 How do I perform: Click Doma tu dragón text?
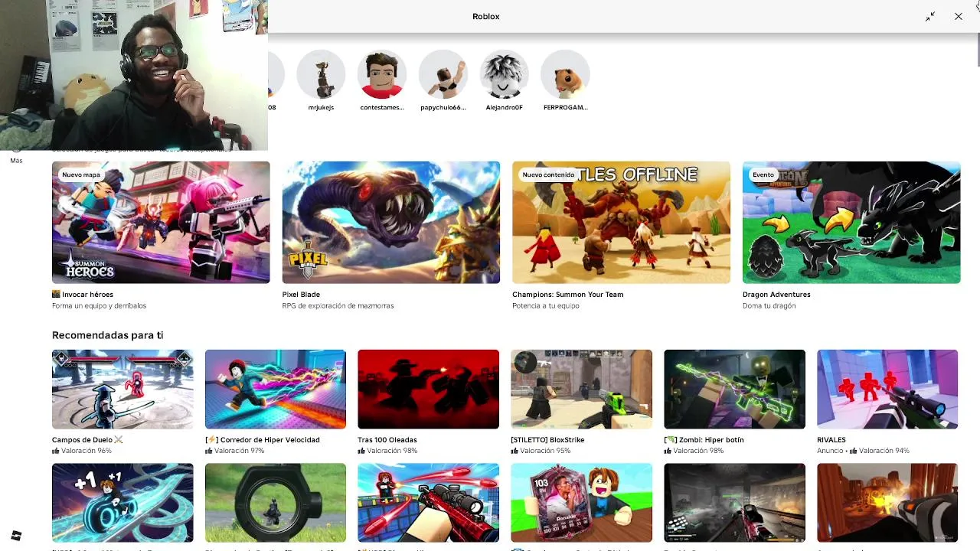click(x=769, y=306)
